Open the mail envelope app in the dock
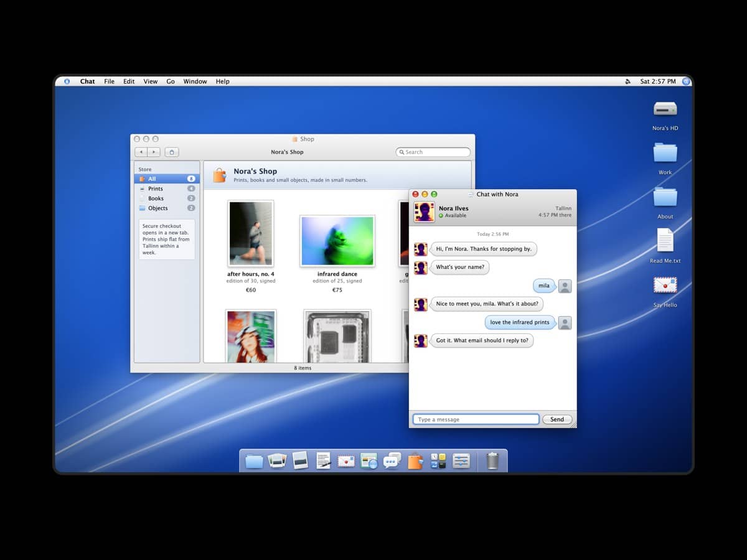 click(x=346, y=461)
